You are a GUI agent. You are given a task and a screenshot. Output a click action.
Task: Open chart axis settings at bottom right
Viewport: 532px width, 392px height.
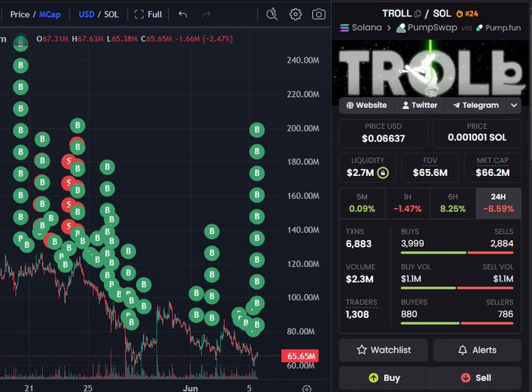coord(307,388)
